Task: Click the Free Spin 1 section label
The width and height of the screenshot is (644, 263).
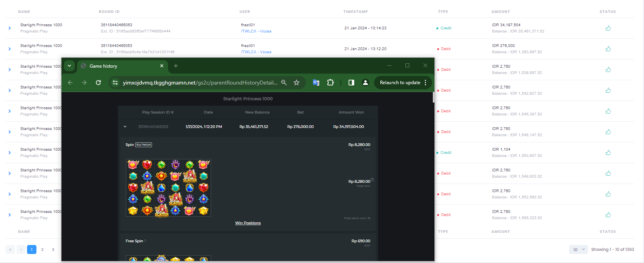Action: [x=136, y=241]
